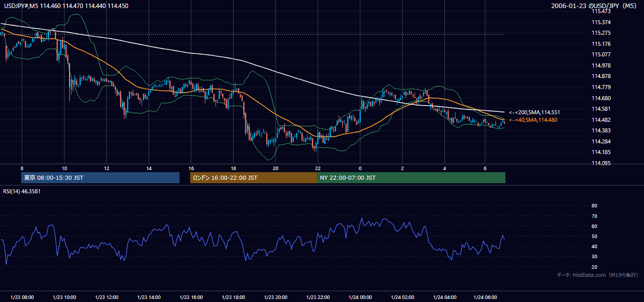The height and width of the screenshot is (302, 644).
Task: Select the ロンドン 16:00-22:00 JST session bar
Action: [x=253, y=178]
